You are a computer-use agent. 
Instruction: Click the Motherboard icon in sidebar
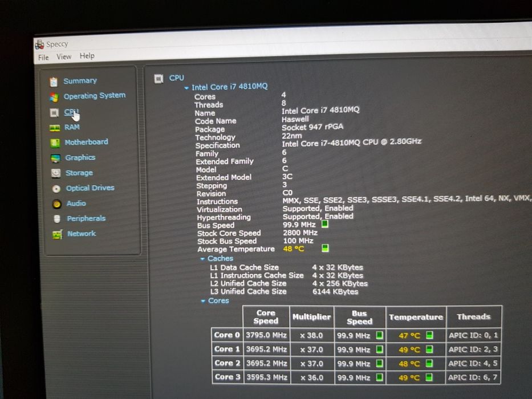(x=55, y=143)
